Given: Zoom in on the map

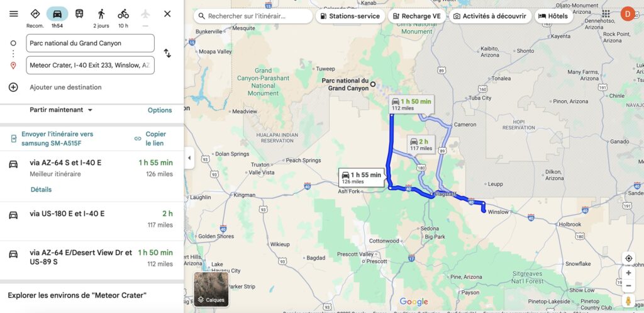Looking at the screenshot, I should (x=628, y=273).
